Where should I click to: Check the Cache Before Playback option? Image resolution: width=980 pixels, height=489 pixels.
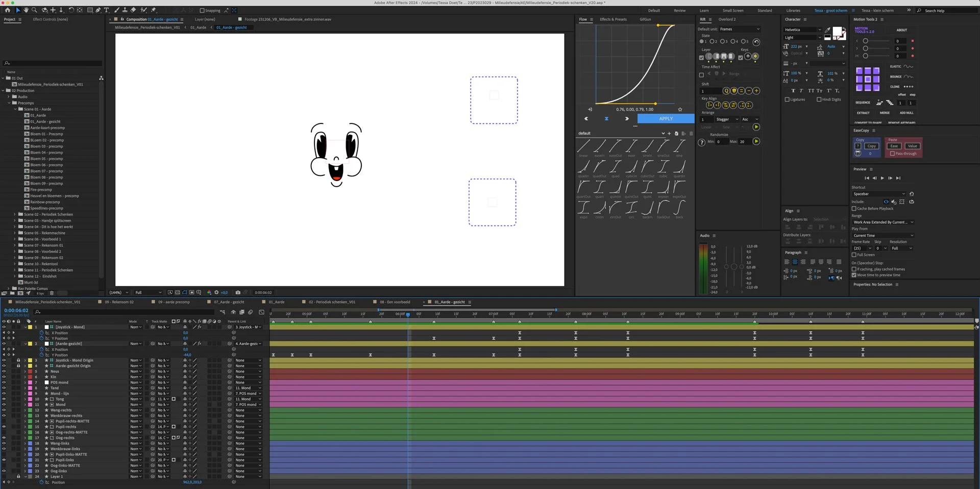point(854,209)
